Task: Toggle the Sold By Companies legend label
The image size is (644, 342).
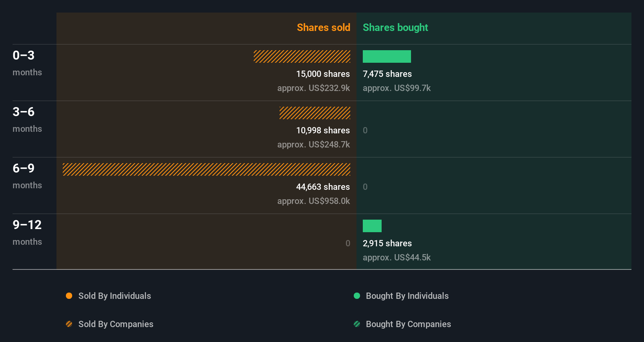Action: tap(116, 324)
